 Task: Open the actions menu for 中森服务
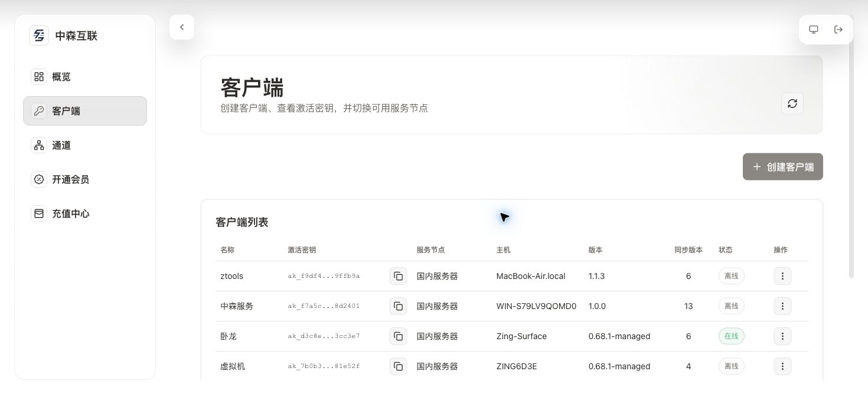click(782, 306)
